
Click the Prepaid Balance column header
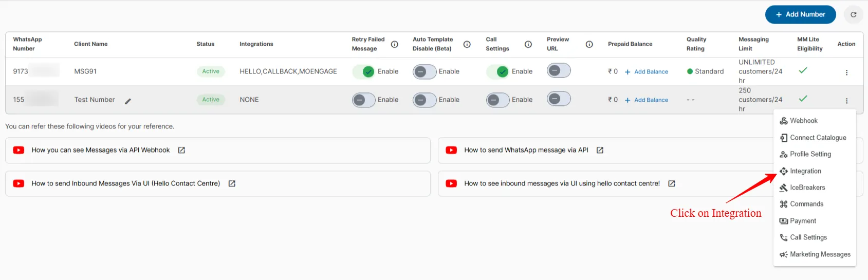(630, 44)
